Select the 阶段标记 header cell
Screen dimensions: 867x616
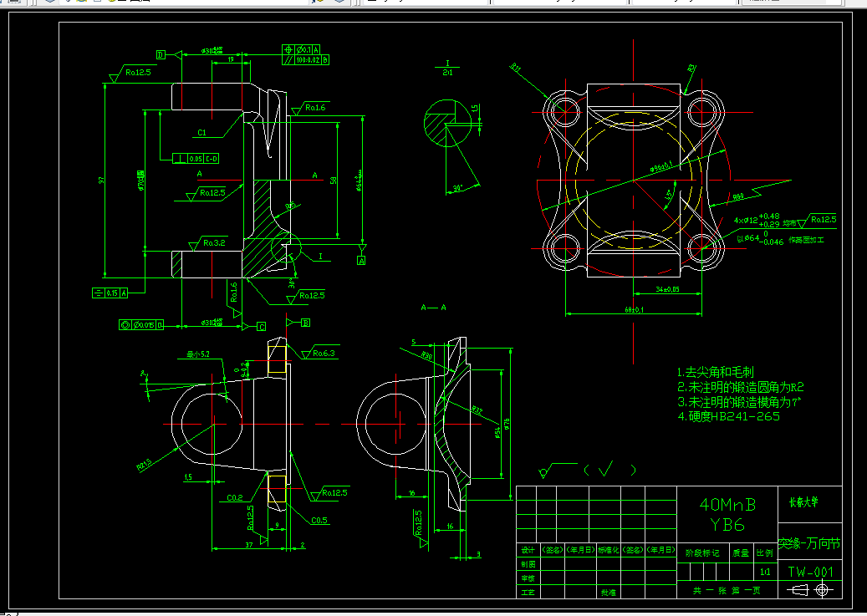point(702,553)
